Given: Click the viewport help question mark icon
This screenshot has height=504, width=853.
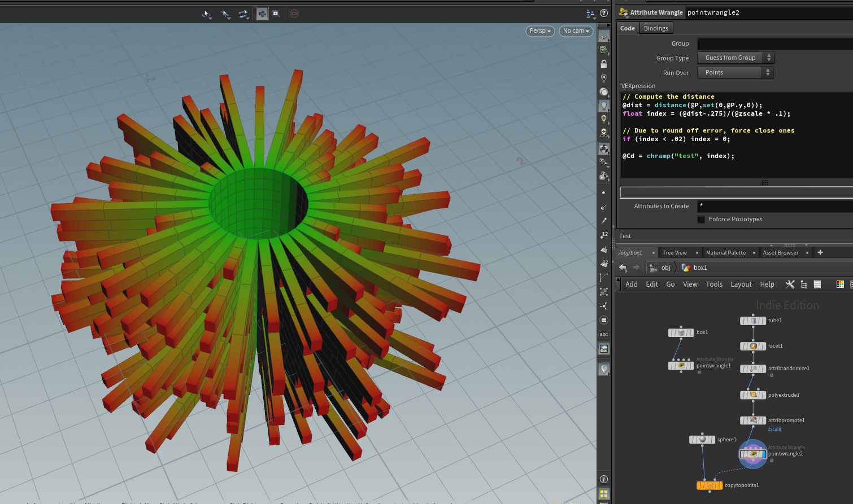Looking at the screenshot, I should (604, 14).
